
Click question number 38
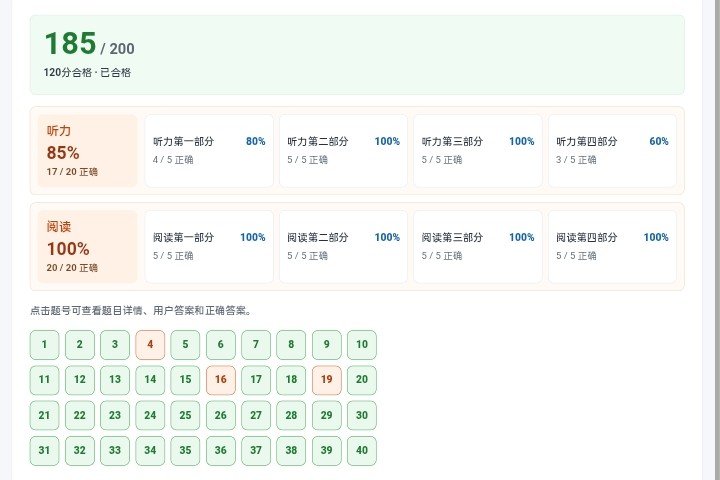pos(291,451)
